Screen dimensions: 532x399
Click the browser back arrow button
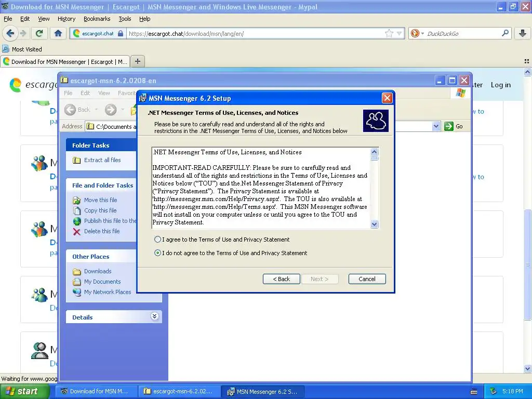[x=10, y=33]
